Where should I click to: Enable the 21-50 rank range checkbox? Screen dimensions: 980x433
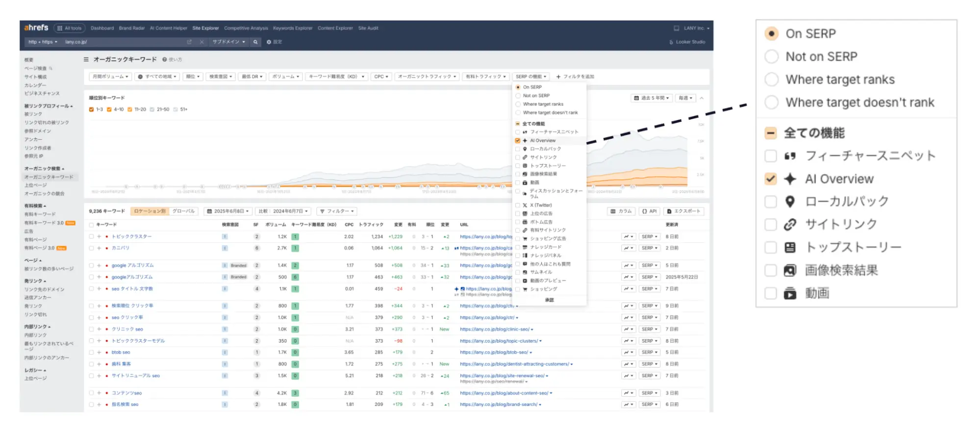[x=152, y=110]
